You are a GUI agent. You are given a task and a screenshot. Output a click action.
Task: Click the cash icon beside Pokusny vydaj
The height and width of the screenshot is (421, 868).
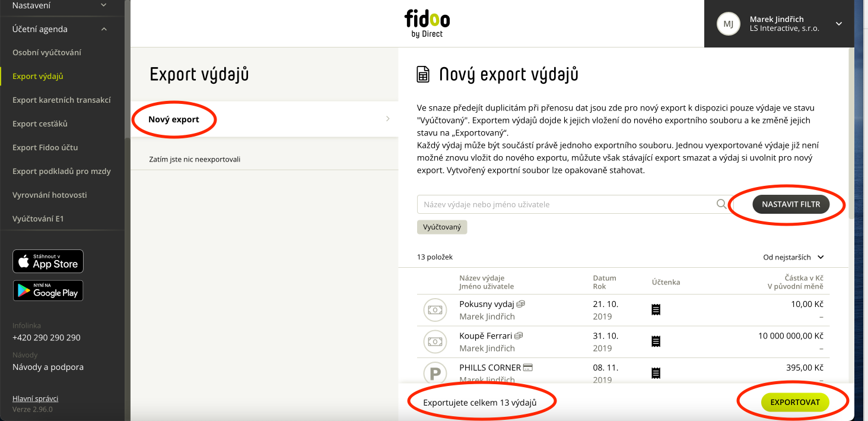click(435, 310)
